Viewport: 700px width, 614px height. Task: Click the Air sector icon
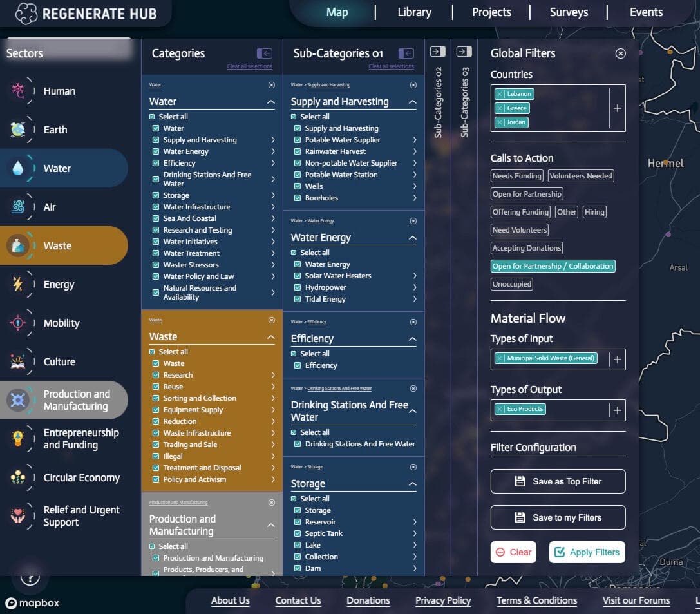pyautogui.click(x=18, y=207)
